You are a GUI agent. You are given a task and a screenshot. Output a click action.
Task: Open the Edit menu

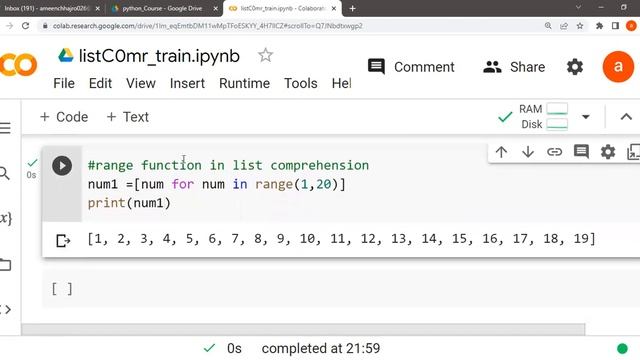100,83
